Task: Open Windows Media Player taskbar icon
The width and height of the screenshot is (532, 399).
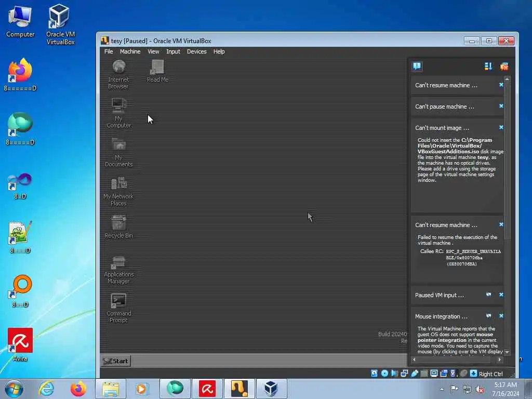Action: coord(141,389)
